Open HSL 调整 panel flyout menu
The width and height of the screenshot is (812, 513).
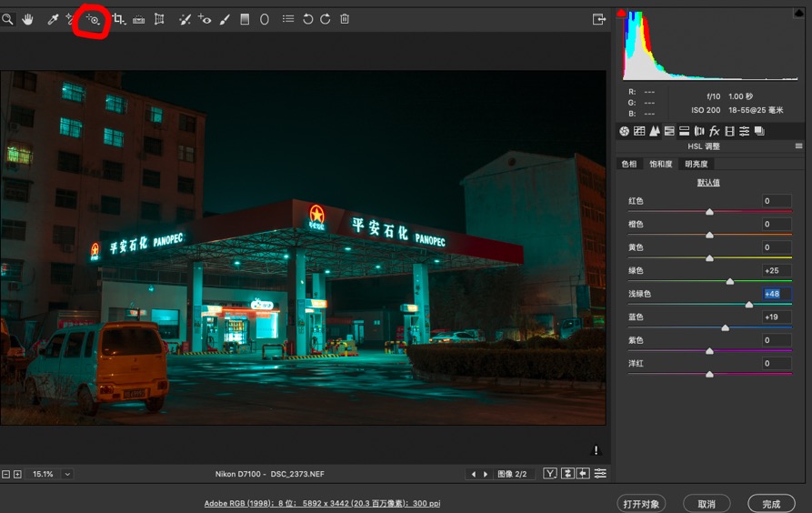tap(799, 146)
